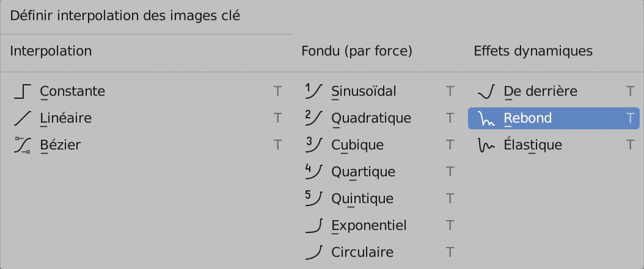Set interpolation to Bézier
This screenshot has width=644, height=269.
coord(60,145)
